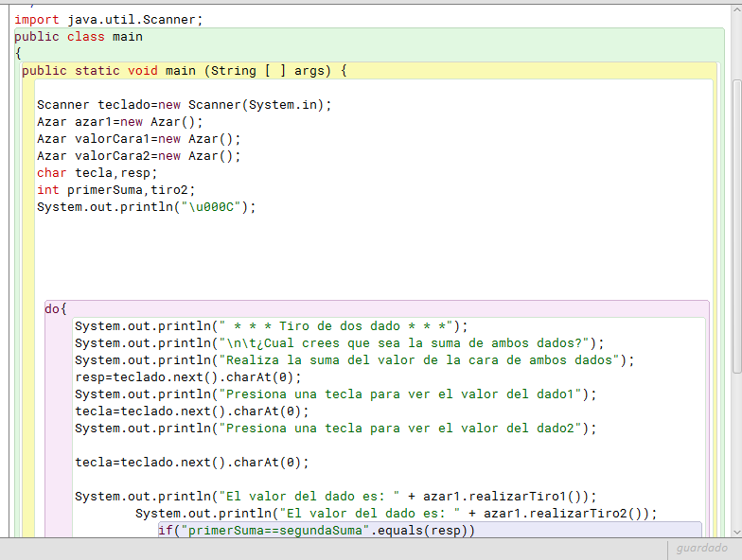Place cursor on import java.util.Scanner line
The width and height of the screenshot is (742, 560).
coord(108,19)
